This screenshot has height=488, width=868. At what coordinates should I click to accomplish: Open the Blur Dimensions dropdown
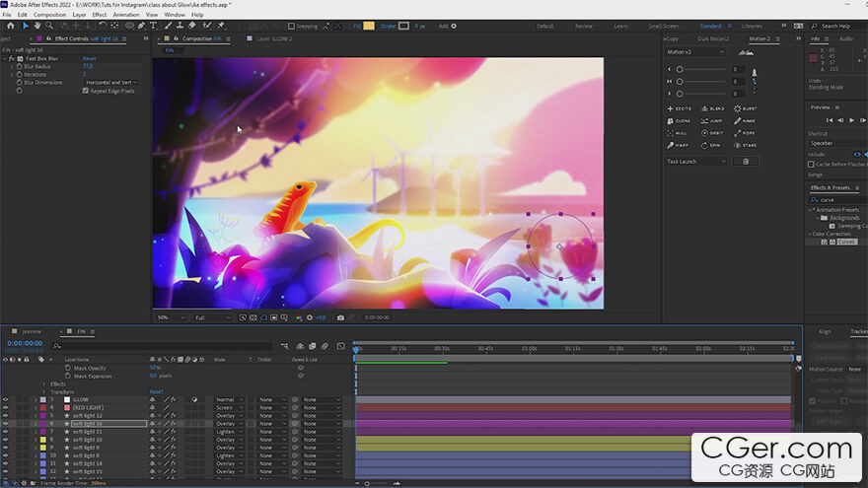(111, 83)
